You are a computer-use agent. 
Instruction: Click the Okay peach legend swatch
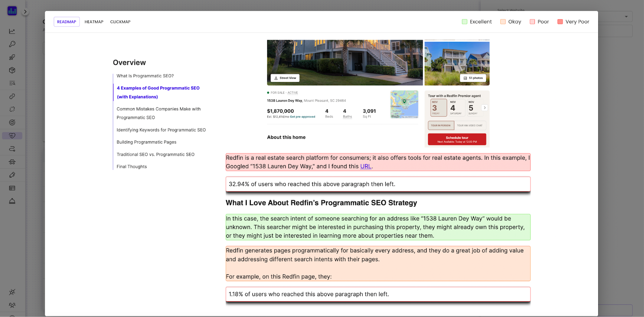pos(503,22)
